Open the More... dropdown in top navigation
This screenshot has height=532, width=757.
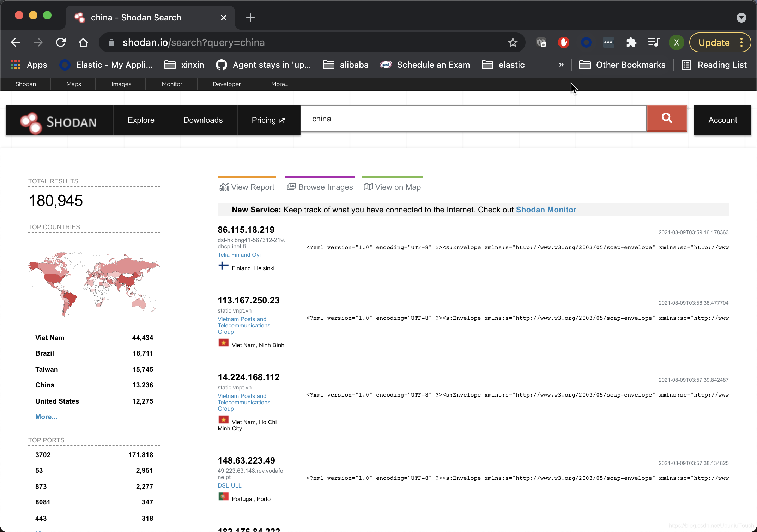click(x=279, y=84)
